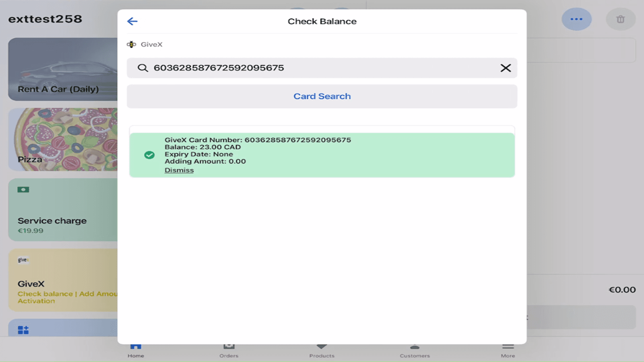644x362 pixels.
Task: Go back using the blue arrow
Action: click(132, 21)
